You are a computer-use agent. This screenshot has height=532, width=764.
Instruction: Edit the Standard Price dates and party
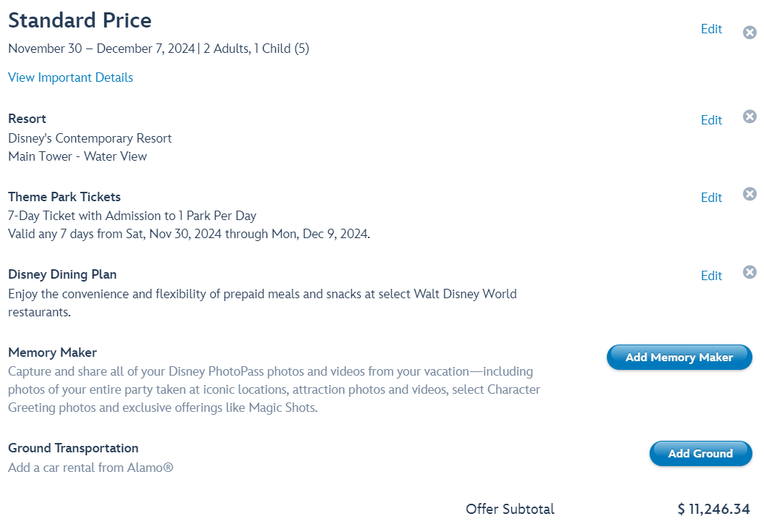click(711, 29)
